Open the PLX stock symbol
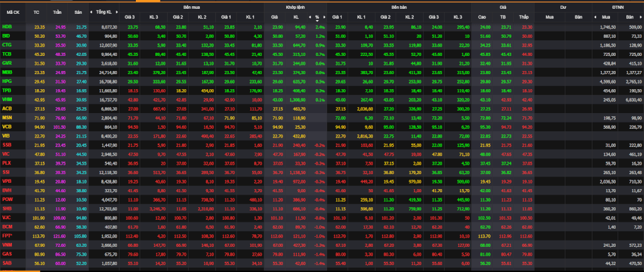 click(x=6, y=163)
